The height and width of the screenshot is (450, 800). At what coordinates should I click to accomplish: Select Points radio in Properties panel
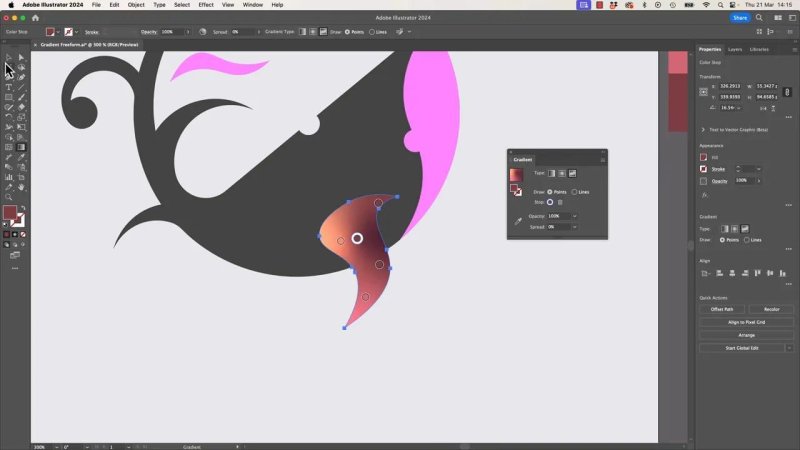coord(722,240)
